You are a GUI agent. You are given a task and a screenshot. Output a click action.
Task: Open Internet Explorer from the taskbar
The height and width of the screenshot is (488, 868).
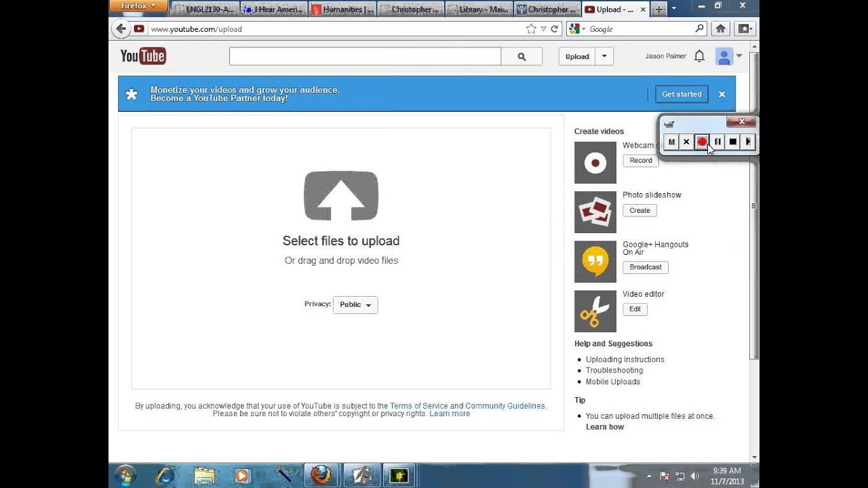165,476
